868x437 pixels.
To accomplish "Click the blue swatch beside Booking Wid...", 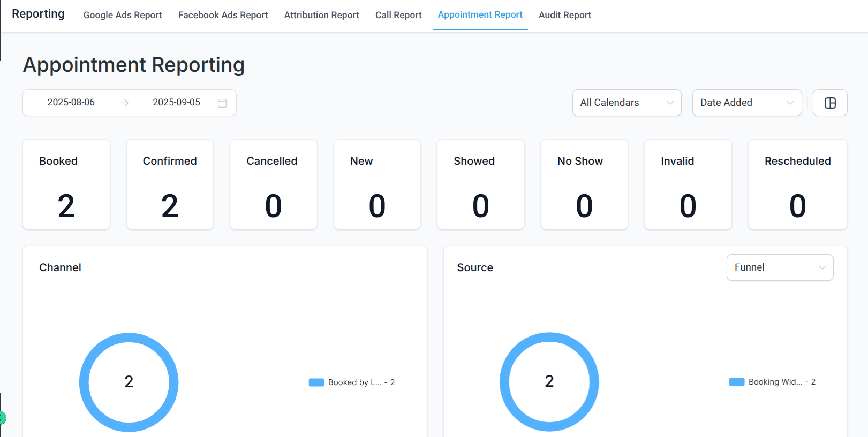I will 737,382.
